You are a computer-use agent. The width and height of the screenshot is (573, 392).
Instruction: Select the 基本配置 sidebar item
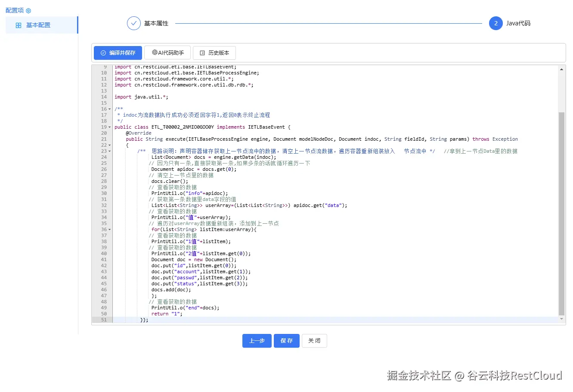click(42, 25)
